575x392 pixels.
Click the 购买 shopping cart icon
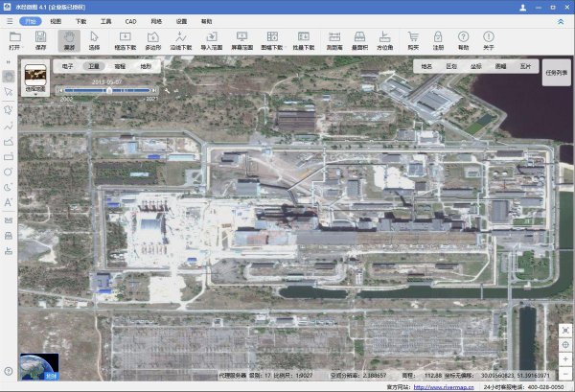[413, 39]
